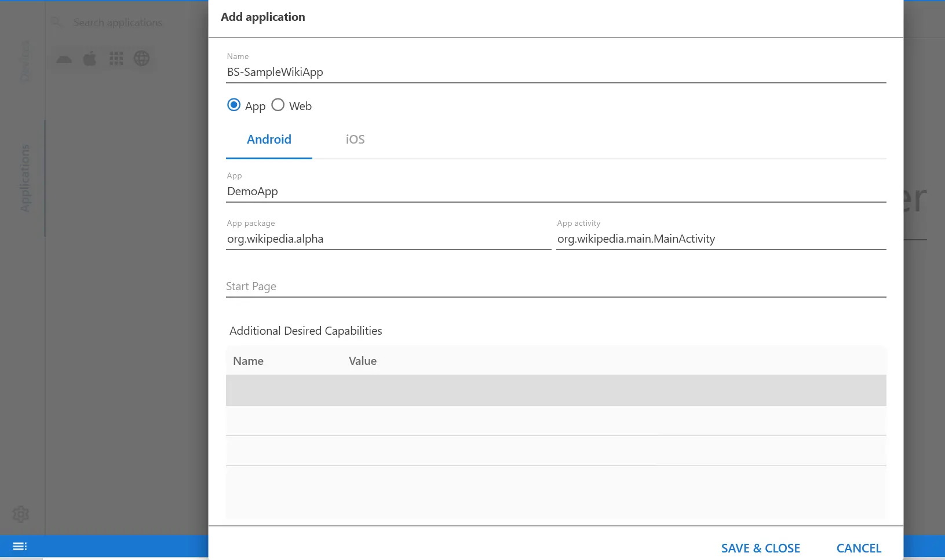Select the App radio button

234,105
